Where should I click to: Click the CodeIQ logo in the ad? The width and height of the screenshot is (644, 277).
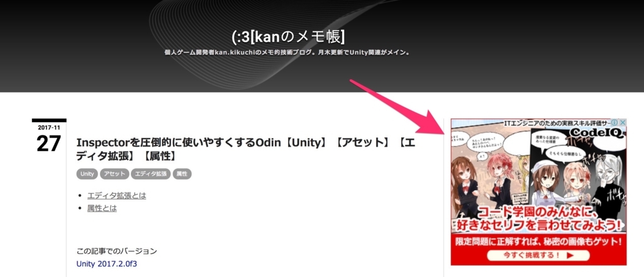tap(597, 133)
